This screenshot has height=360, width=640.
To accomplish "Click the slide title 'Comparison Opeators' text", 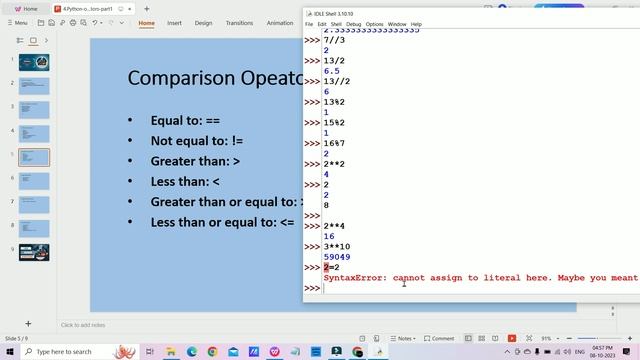I will (215, 78).
